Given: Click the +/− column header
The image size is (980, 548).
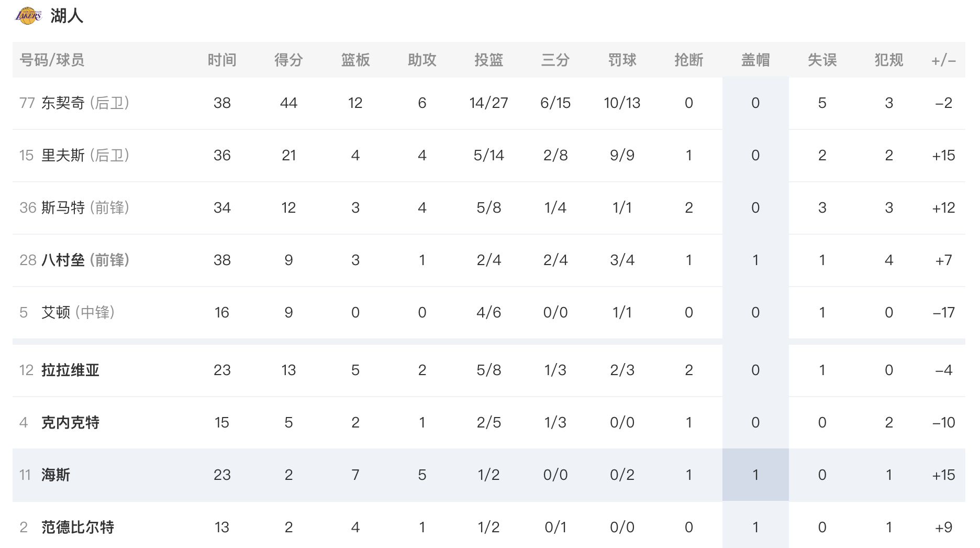Looking at the screenshot, I should click(943, 60).
